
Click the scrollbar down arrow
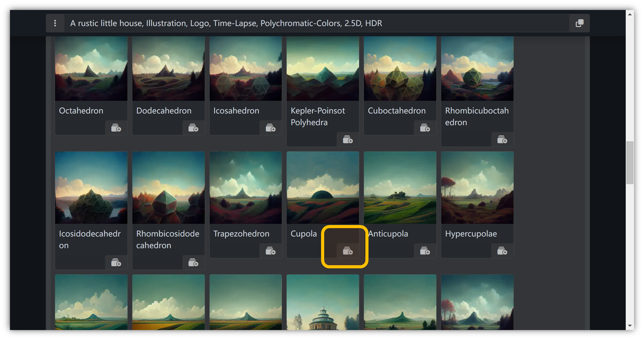pyautogui.click(x=630, y=326)
